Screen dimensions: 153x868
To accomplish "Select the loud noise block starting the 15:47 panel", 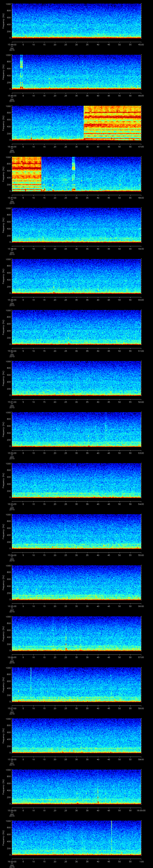I will pos(27,174).
